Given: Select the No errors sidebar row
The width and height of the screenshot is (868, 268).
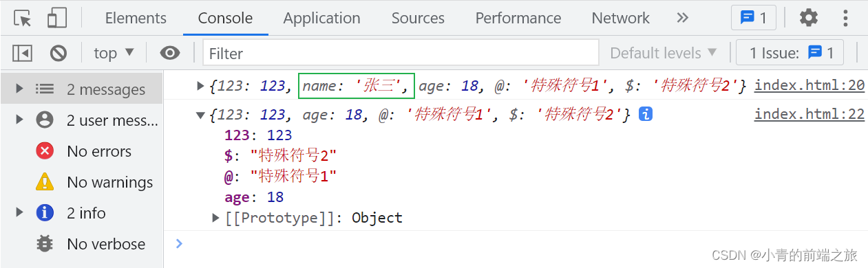Looking at the screenshot, I should tap(81, 151).
